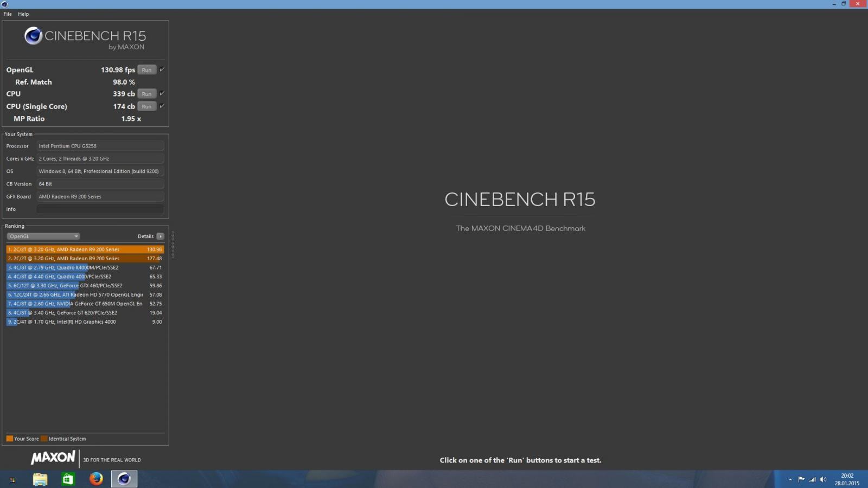The width and height of the screenshot is (868, 488).
Task: Click the Your Score orange legend swatch
Action: tap(9, 439)
